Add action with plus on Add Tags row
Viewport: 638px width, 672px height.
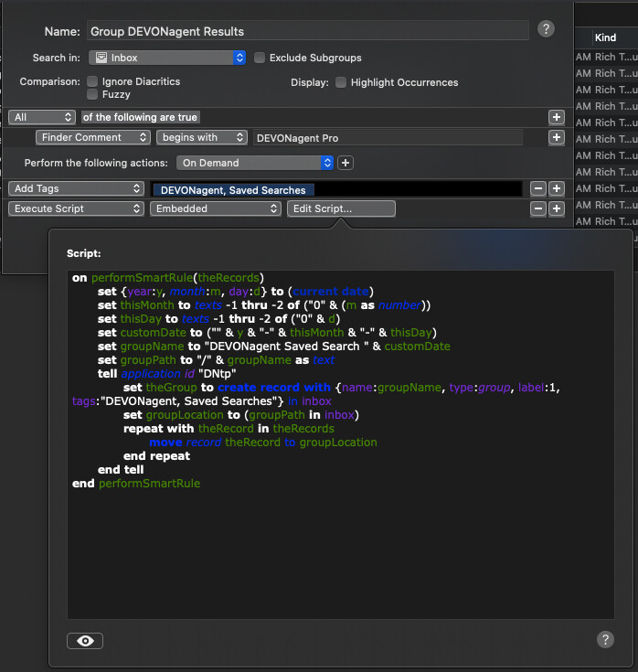click(x=556, y=188)
